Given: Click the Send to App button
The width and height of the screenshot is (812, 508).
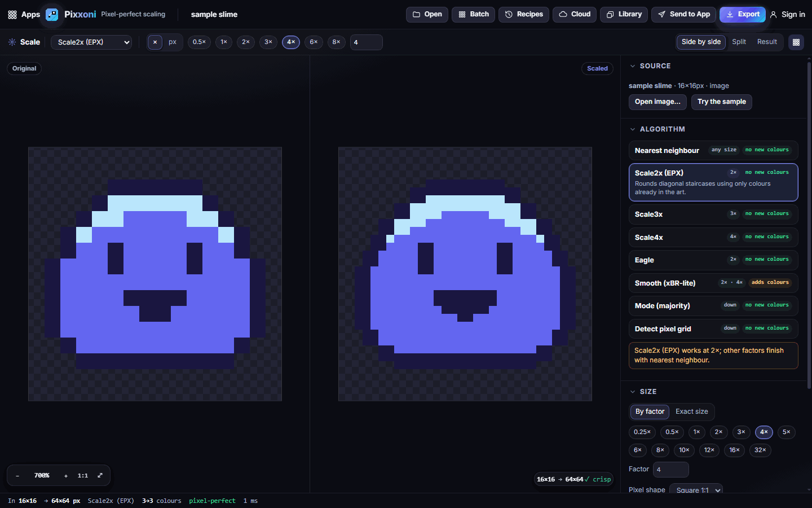Looking at the screenshot, I should [x=684, y=15].
